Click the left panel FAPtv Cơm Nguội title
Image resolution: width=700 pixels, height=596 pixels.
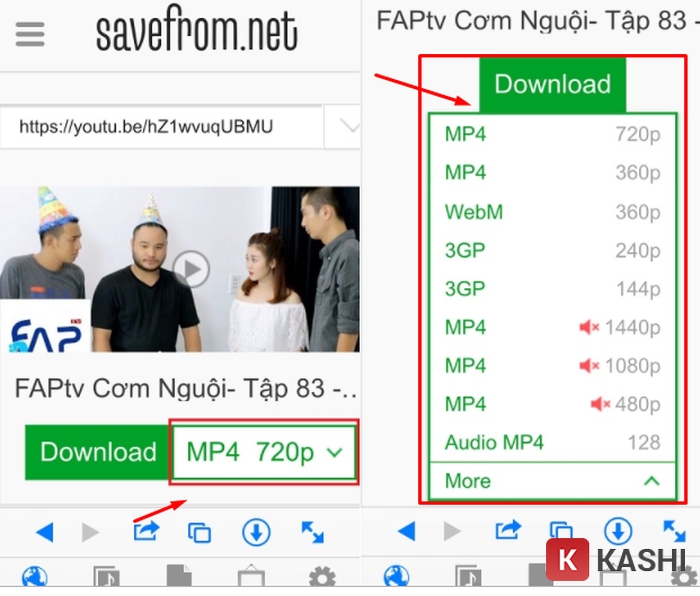185,388
